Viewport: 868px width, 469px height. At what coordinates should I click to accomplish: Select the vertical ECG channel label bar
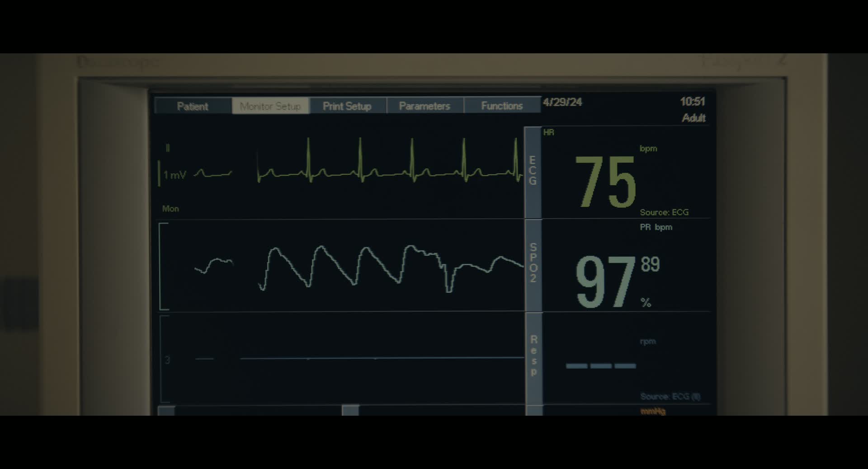pos(533,172)
